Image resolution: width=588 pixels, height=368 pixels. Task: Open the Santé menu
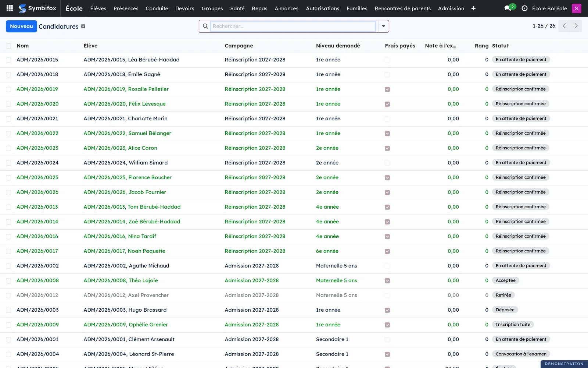pyautogui.click(x=237, y=8)
